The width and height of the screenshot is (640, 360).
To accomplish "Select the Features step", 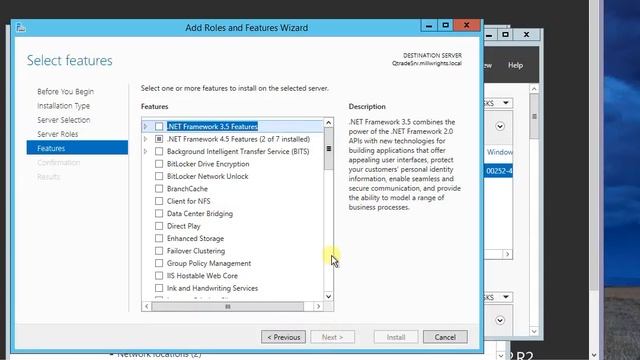I will (x=77, y=148).
